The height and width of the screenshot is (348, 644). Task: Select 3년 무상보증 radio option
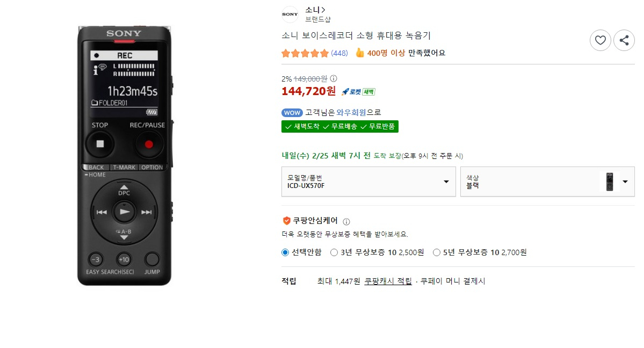[x=334, y=252]
